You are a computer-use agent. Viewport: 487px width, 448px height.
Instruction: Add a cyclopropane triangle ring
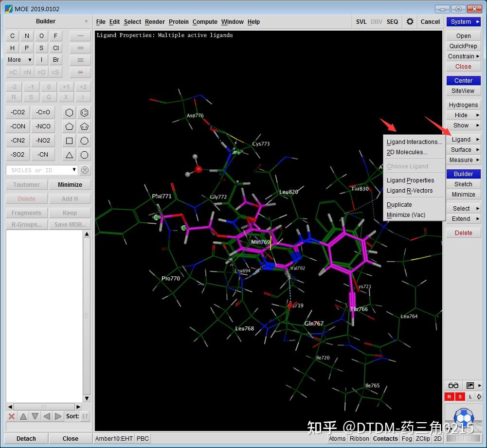click(70, 155)
